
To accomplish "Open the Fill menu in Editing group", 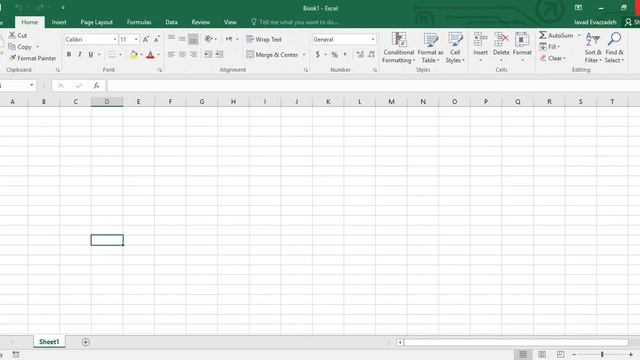I will tap(549, 47).
